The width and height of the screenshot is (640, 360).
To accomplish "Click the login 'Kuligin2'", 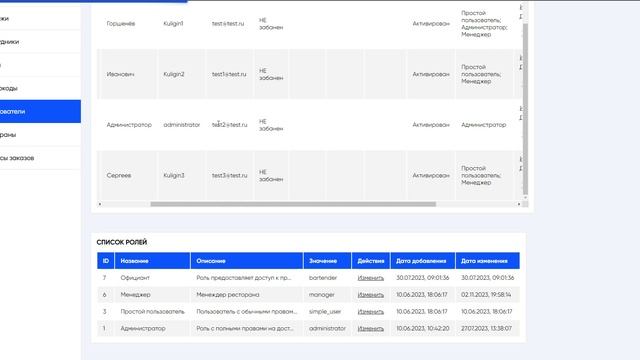I will 174,74.
